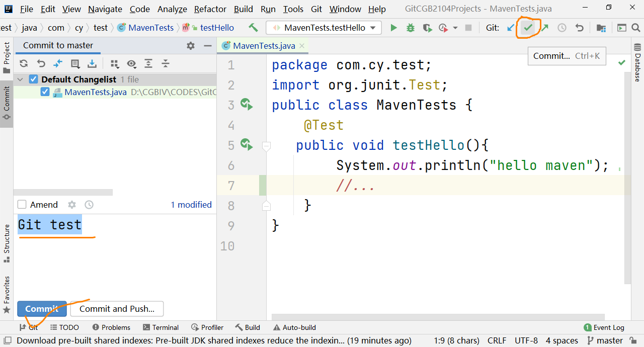This screenshot has width=644, height=347.
Task: Open the master branch selector in status bar
Action: [605, 340]
